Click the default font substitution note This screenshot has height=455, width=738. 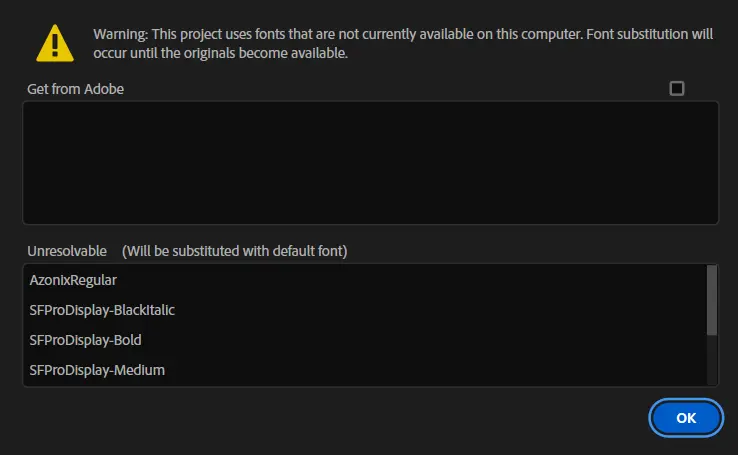[x=234, y=249]
